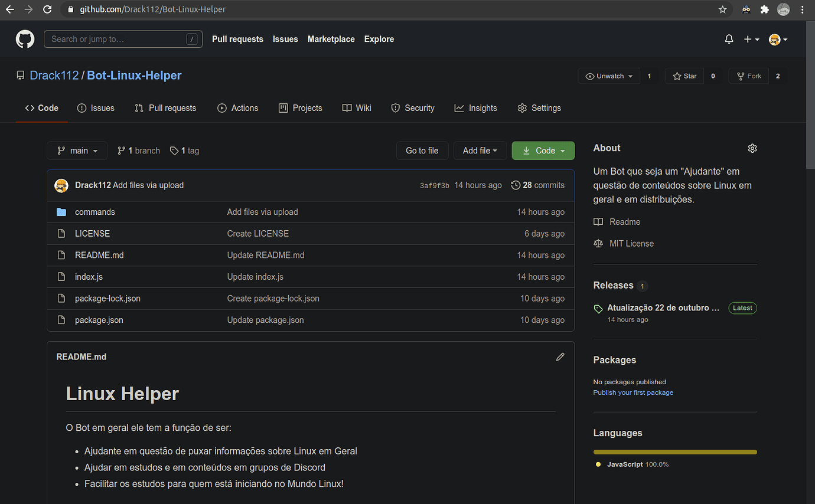Open the 1 branch link
The image size is (815, 504).
(x=139, y=150)
